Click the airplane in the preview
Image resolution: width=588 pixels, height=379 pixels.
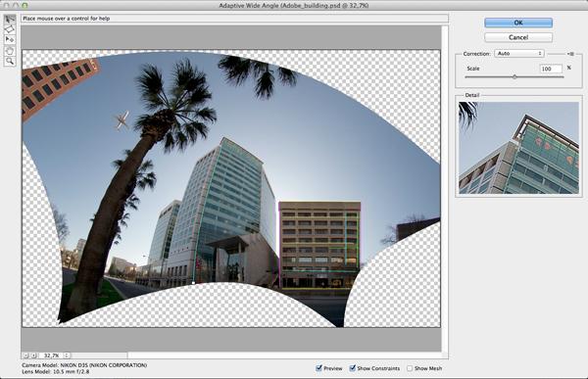click(x=122, y=120)
